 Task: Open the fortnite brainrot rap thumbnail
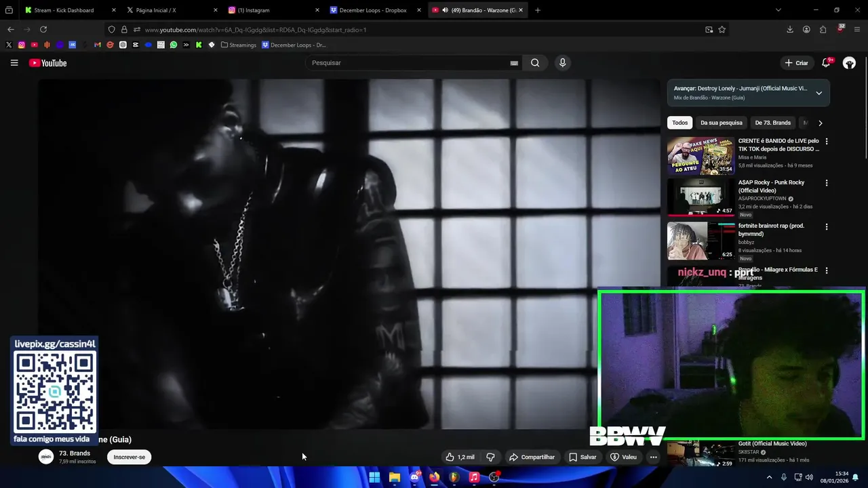click(701, 241)
